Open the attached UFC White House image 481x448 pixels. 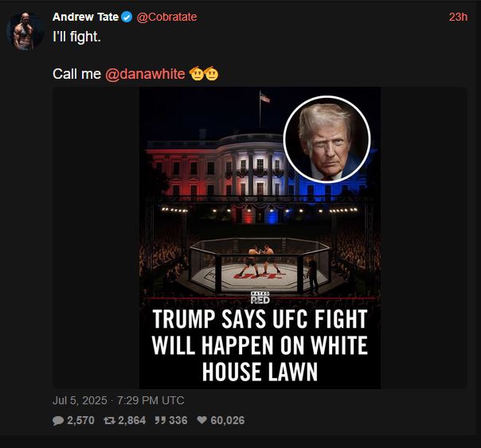pyautogui.click(x=260, y=238)
